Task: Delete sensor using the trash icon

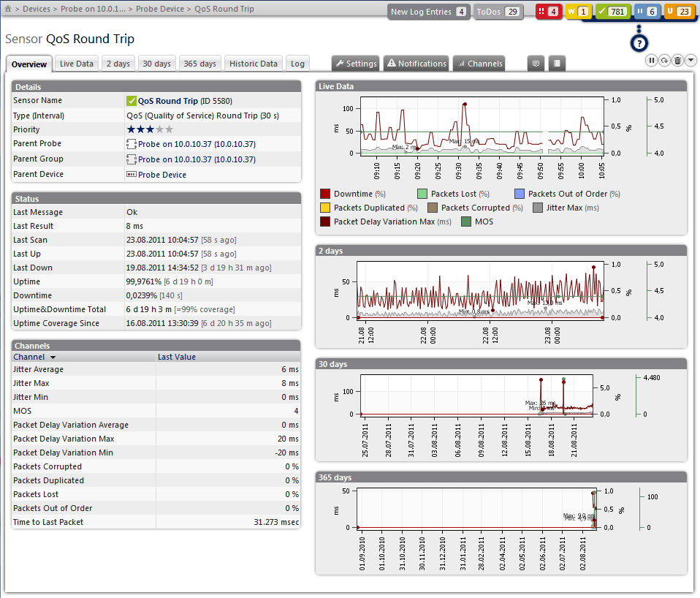Action: point(677,61)
